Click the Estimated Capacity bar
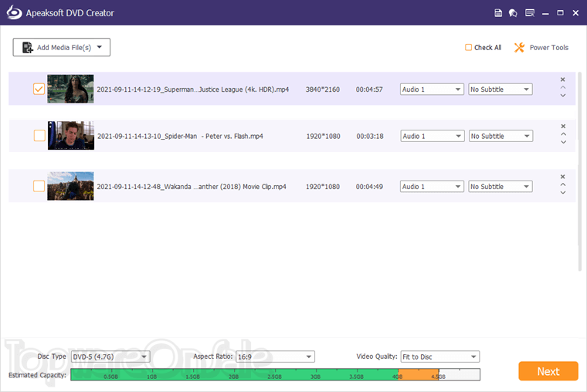This screenshot has width=587, height=392. tap(275, 374)
